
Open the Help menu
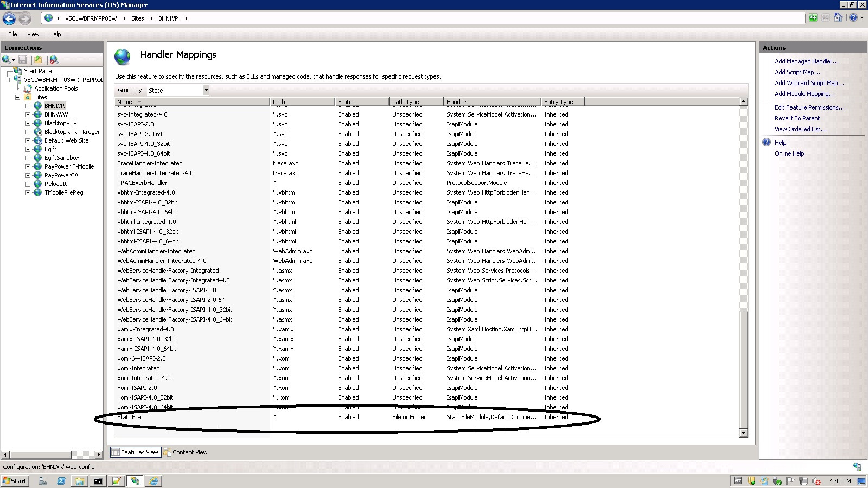(x=55, y=34)
